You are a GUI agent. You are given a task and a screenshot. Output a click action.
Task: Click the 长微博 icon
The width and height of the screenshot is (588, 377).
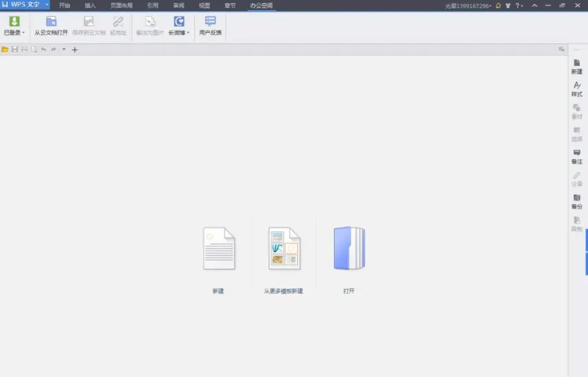[x=179, y=21]
